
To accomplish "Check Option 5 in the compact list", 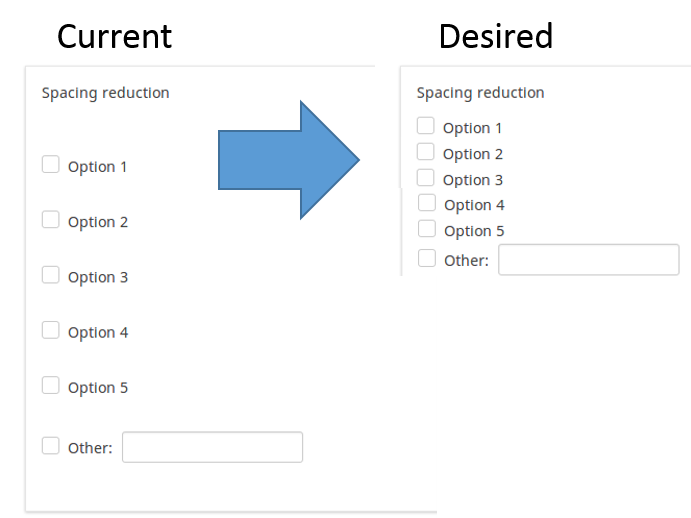I will 427,229.
